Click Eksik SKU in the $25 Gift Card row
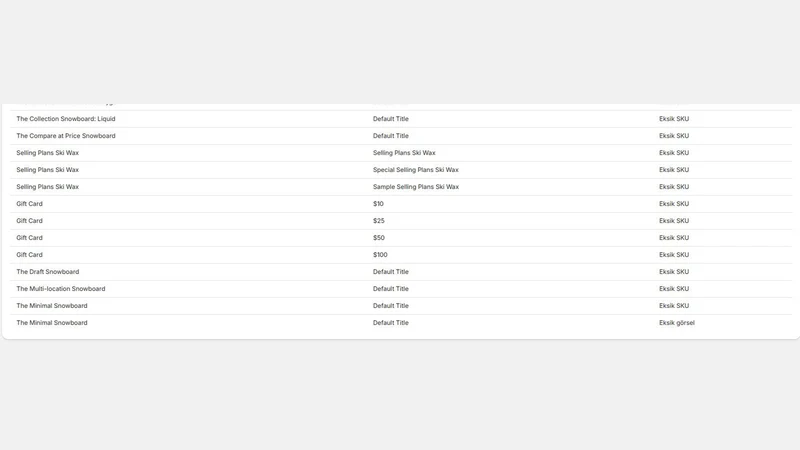The width and height of the screenshot is (800, 450). [x=674, y=221]
